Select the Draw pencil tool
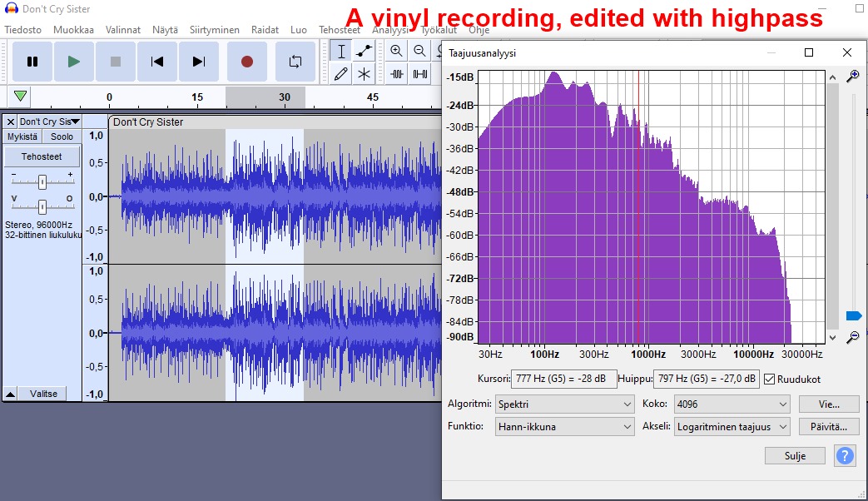This screenshot has width=868, height=501. (x=341, y=73)
